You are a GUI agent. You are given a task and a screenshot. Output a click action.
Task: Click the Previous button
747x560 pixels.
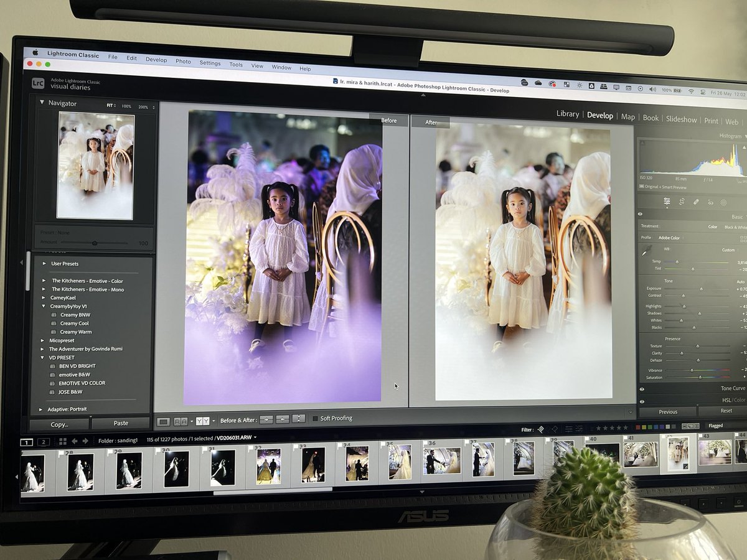tap(668, 412)
